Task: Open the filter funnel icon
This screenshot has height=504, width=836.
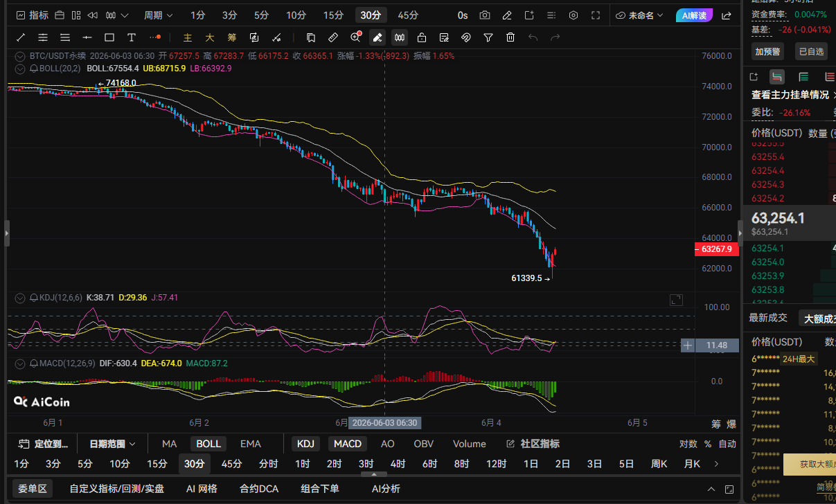Action: click(x=488, y=37)
